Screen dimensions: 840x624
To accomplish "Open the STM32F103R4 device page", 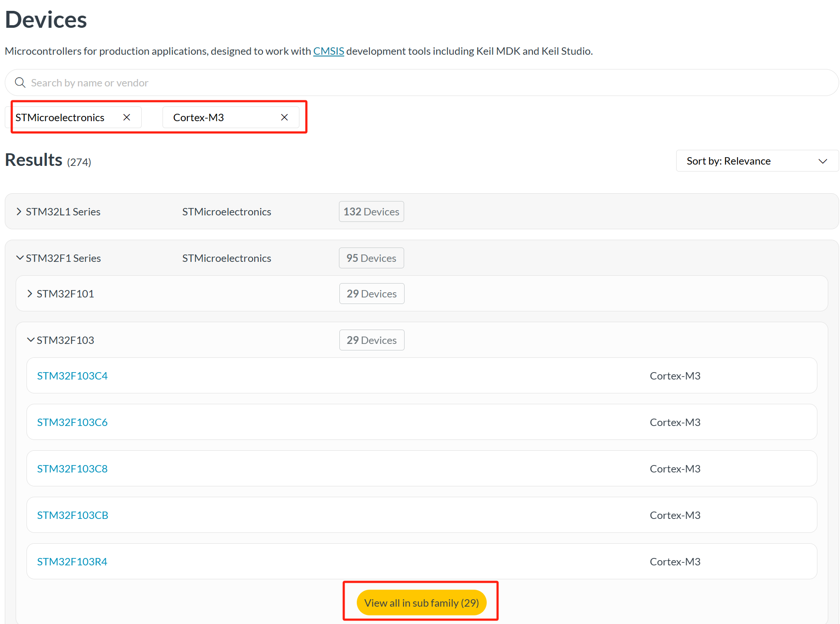I will [x=72, y=561].
